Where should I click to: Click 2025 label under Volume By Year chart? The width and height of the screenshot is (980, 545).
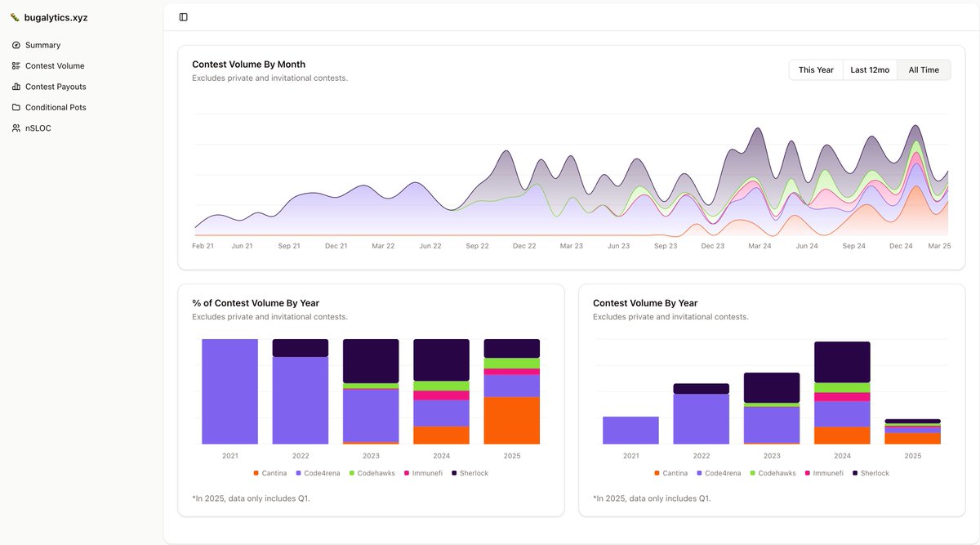(913, 456)
